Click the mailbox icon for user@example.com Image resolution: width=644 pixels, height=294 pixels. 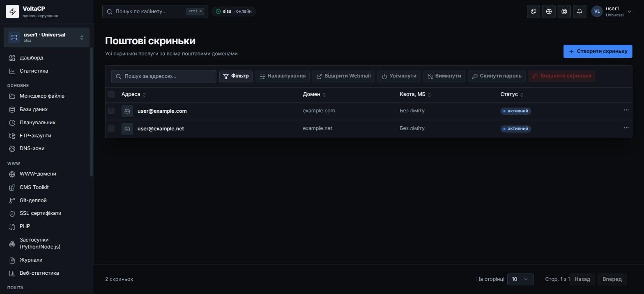point(127,111)
